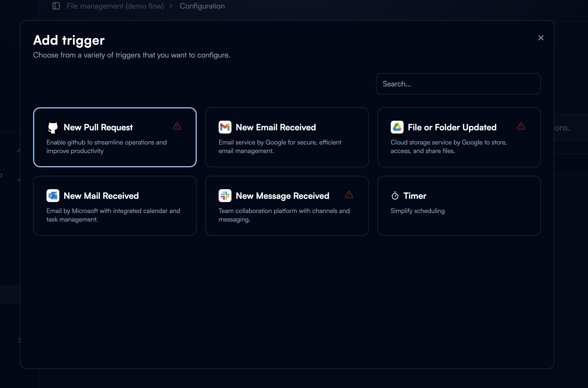This screenshot has height=388, width=588.
Task: Click the stopwatch icon on Timer card
Action: pyautogui.click(x=395, y=196)
